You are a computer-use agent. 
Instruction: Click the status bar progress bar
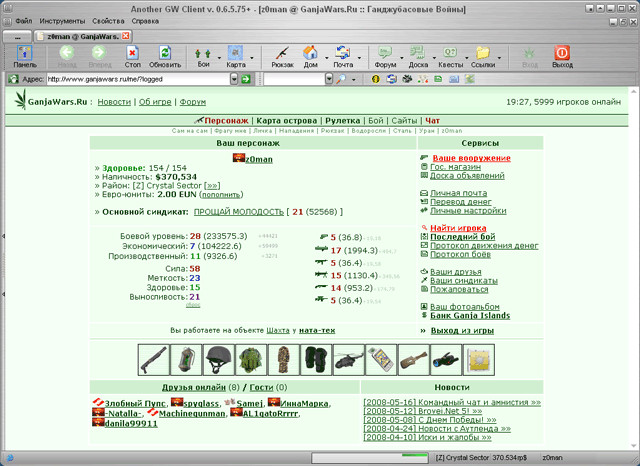369,458
